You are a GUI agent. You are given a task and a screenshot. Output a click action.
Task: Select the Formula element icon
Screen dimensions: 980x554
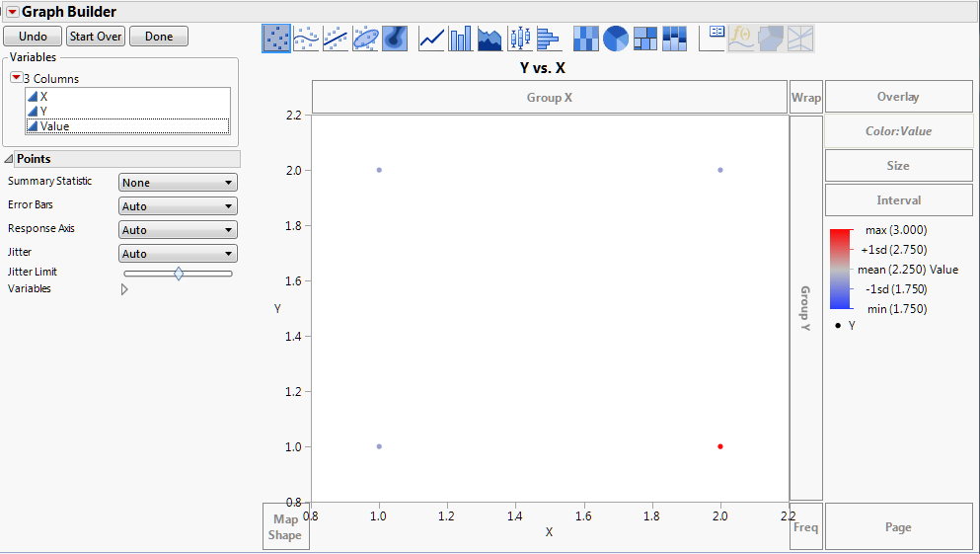tap(741, 39)
